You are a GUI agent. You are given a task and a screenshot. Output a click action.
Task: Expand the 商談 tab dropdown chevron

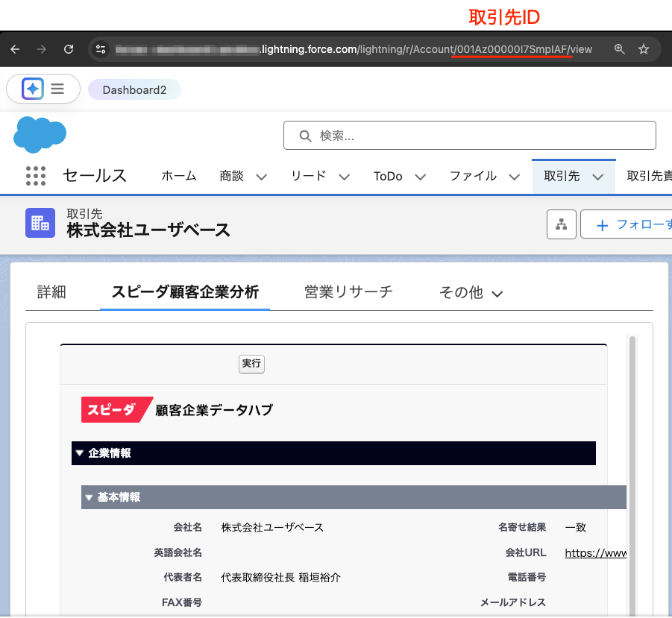(x=262, y=177)
